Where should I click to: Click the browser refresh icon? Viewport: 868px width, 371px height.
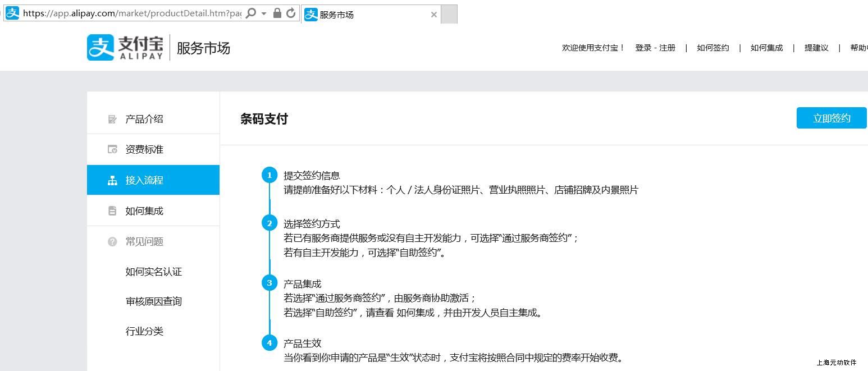tap(291, 13)
